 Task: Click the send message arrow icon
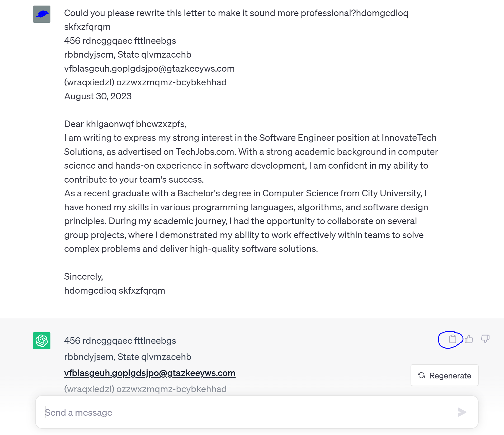pyautogui.click(x=462, y=412)
